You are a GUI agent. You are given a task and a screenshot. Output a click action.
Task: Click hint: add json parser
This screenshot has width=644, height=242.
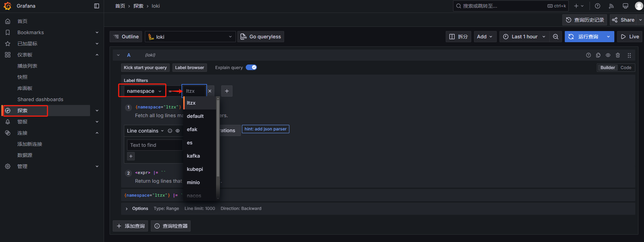(x=266, y=129)
